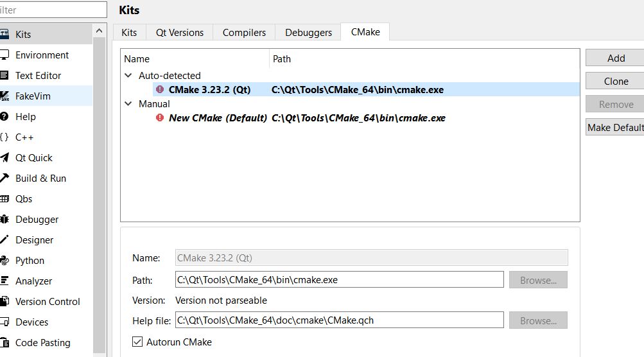Click path text of New CMake (Default)

358,118
